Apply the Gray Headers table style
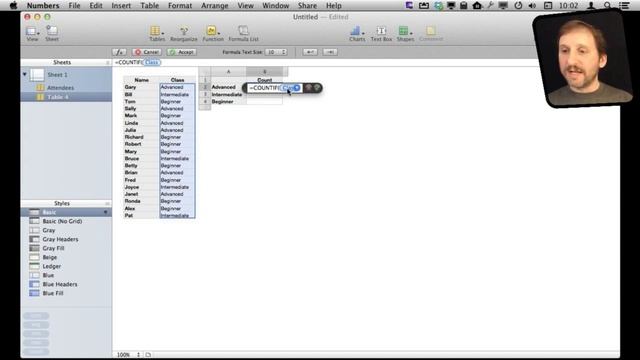 coord(60,239)
